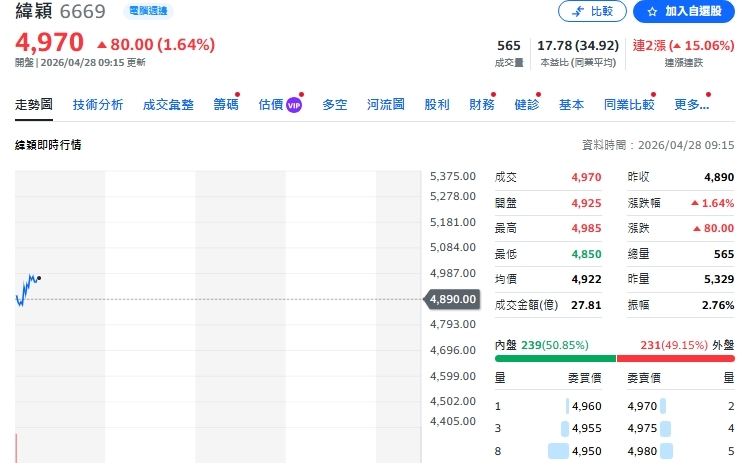
Task: Click the ask price 4,980
Action: [x=642, y=451]
